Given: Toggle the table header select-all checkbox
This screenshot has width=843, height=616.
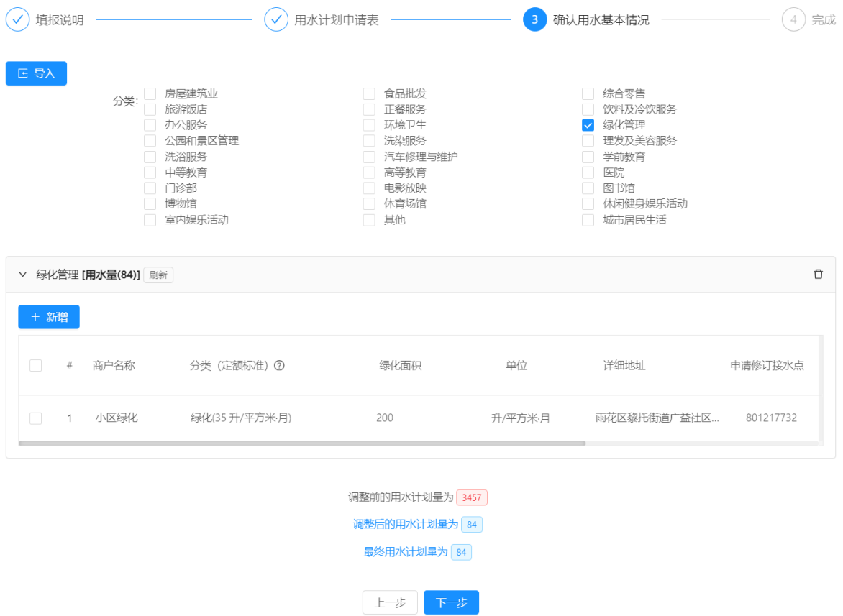Looking at the screenshot, I should pyautogui.click(x=35, y=366).
